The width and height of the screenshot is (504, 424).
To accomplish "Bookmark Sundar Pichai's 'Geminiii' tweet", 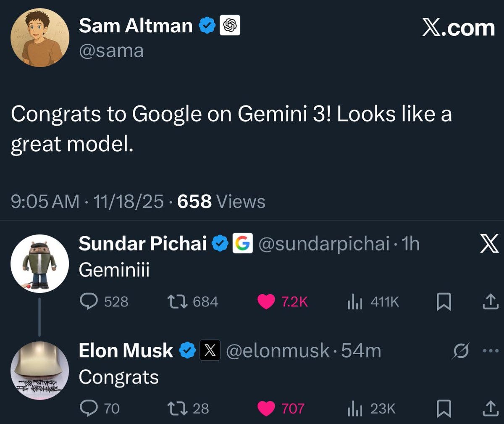I will tap(444, 302).
